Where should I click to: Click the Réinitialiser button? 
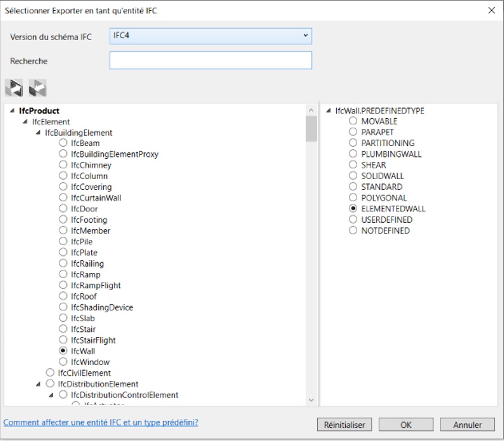pyautogui.click(x=344, y=424)
